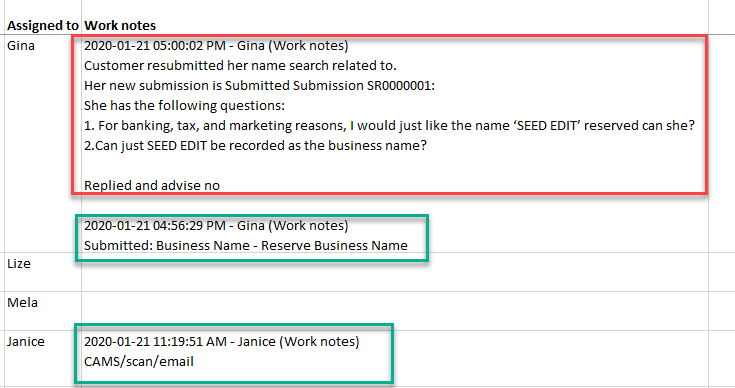Click the '2020-01-21 05:00:02 PM - Gina' note line
This screenshot has height=388, width=735.
(216, 46)
